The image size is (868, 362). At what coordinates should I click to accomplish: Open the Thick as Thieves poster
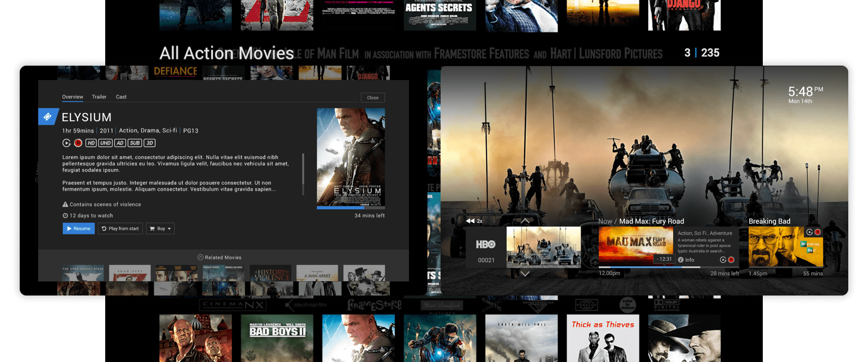603,338
